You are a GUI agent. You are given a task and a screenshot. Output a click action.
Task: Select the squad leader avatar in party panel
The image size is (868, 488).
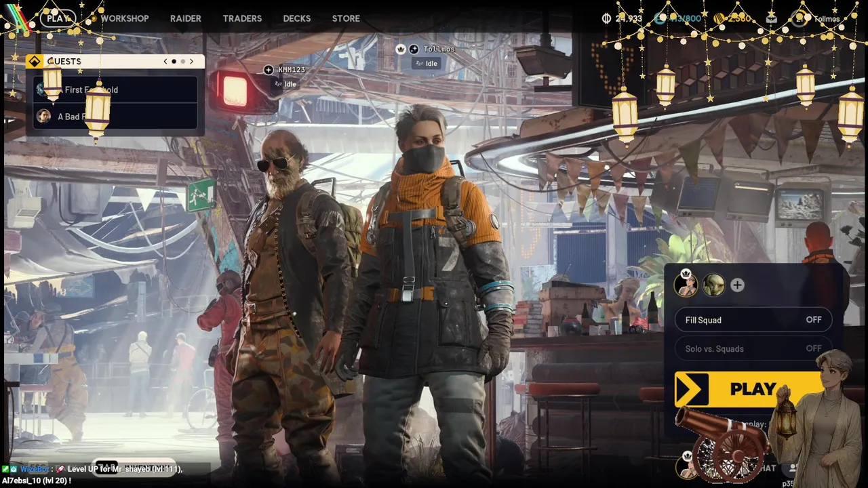tap(686, 285)
